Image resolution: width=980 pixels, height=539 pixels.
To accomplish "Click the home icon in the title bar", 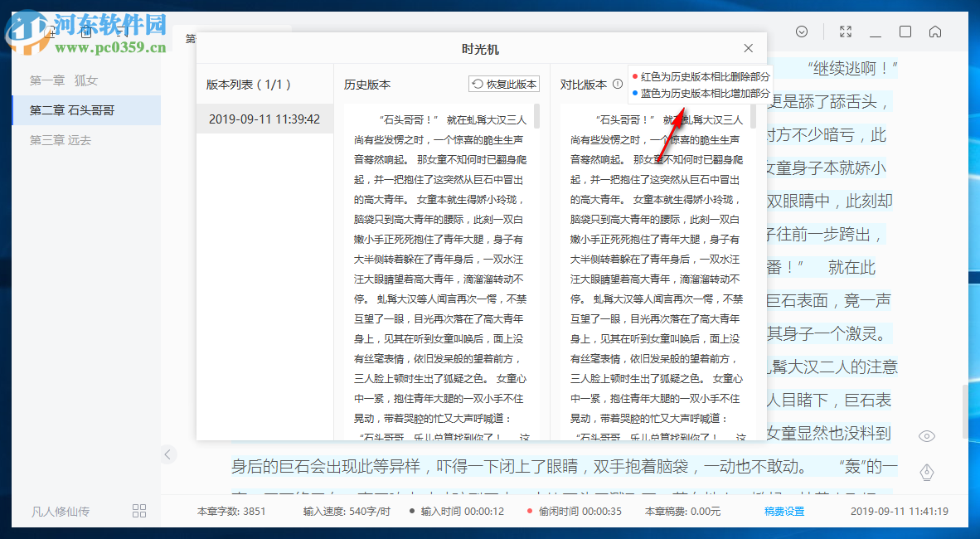I will (935, 32).
